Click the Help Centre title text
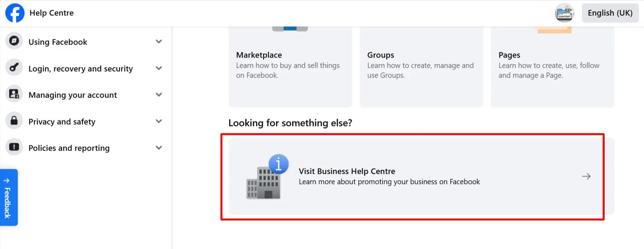The width and height of the screenshot is (644, 249). 51,13
